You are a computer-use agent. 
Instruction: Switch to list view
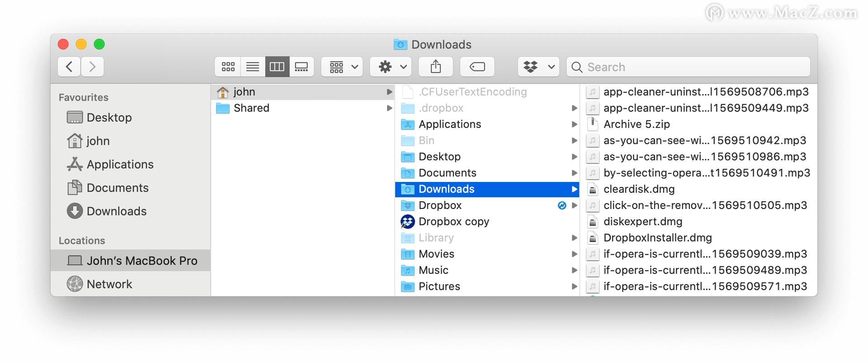(x=253, y=67)
